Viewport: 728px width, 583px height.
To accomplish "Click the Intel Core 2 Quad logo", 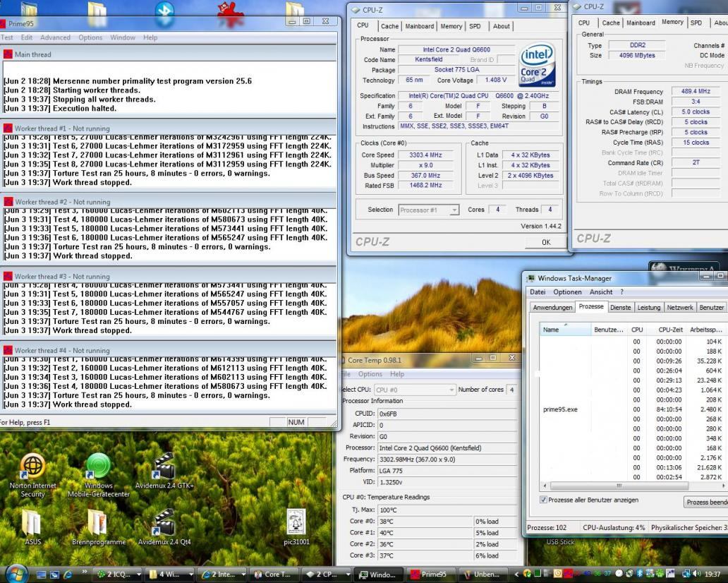I will pyautogui.click(x=537, y=65).
